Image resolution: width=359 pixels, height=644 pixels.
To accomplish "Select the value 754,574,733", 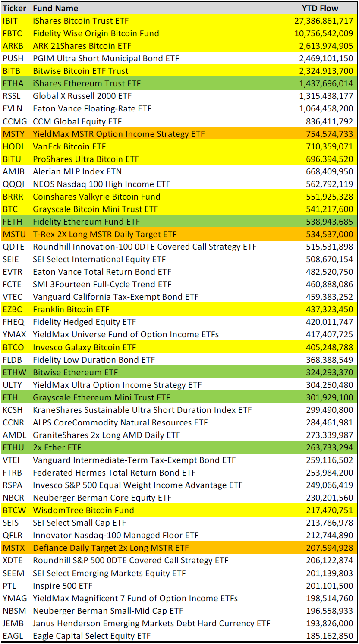I will [330, 134].
